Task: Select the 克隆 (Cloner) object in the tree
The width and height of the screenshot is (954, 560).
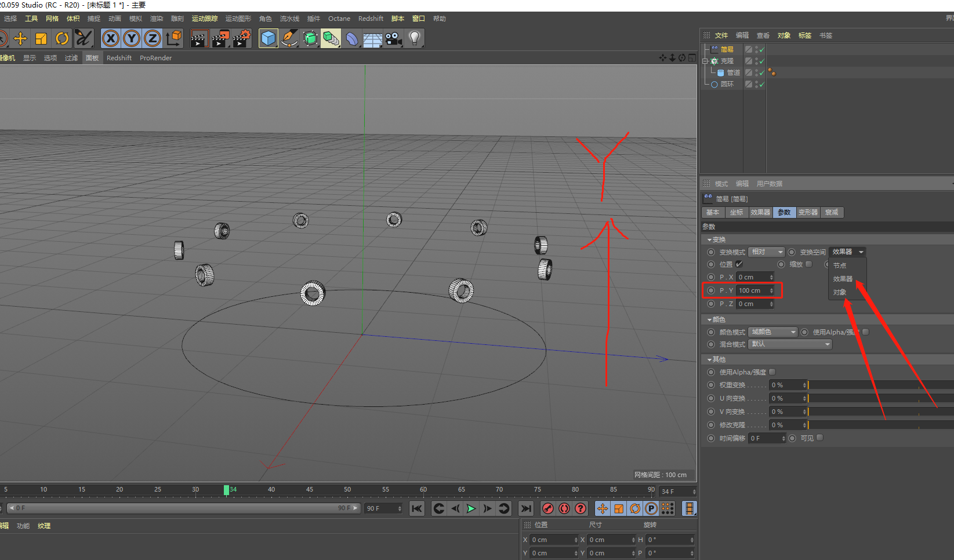Action: (727, 61)
